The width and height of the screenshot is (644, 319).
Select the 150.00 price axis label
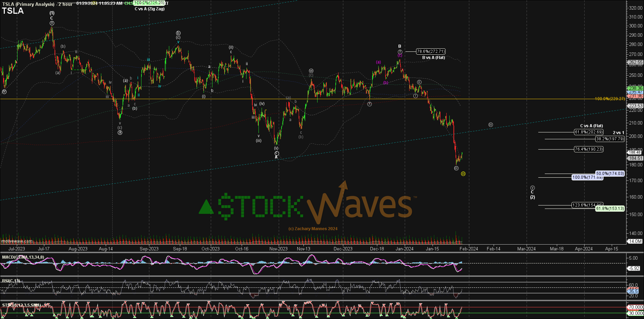636,214
